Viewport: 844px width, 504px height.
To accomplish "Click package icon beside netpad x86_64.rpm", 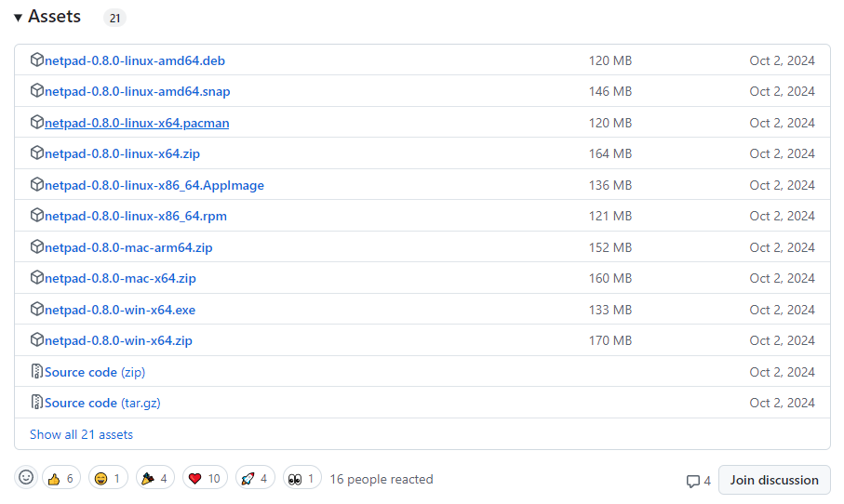I will coord(36,215).
